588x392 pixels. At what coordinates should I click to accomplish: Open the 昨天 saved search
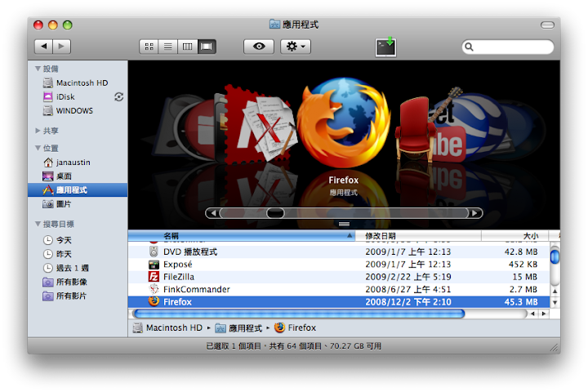[78, 254]
